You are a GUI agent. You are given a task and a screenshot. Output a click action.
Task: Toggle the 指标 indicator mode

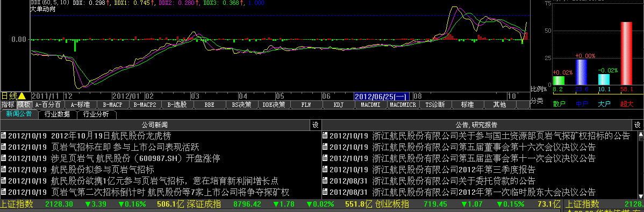(x=8, y=105)
